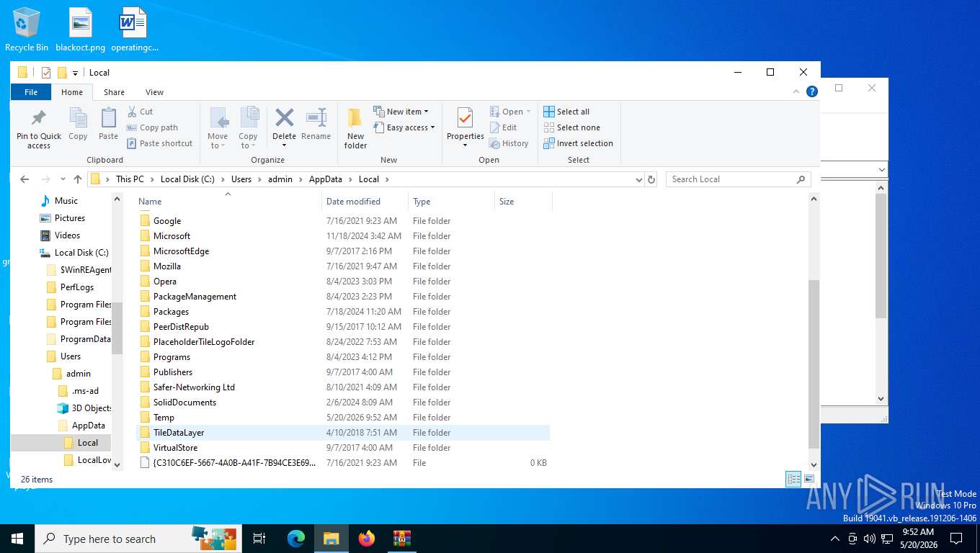Click the Copy ribbon icon
The width and height of the screenshot is (980, 553).
click(78, 117)
